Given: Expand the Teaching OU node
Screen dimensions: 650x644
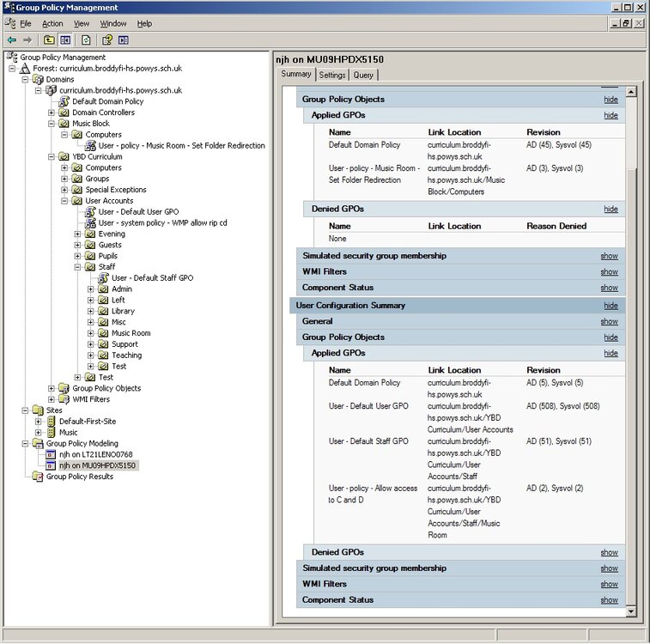Looking at the screenshot, I should (91, 355).
